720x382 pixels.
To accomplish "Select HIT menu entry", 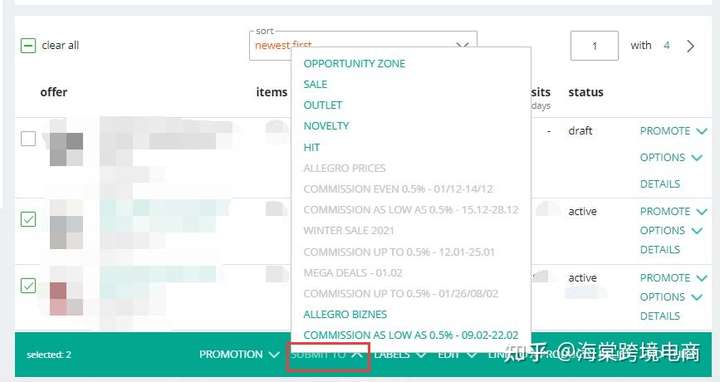I will point(312,147).
